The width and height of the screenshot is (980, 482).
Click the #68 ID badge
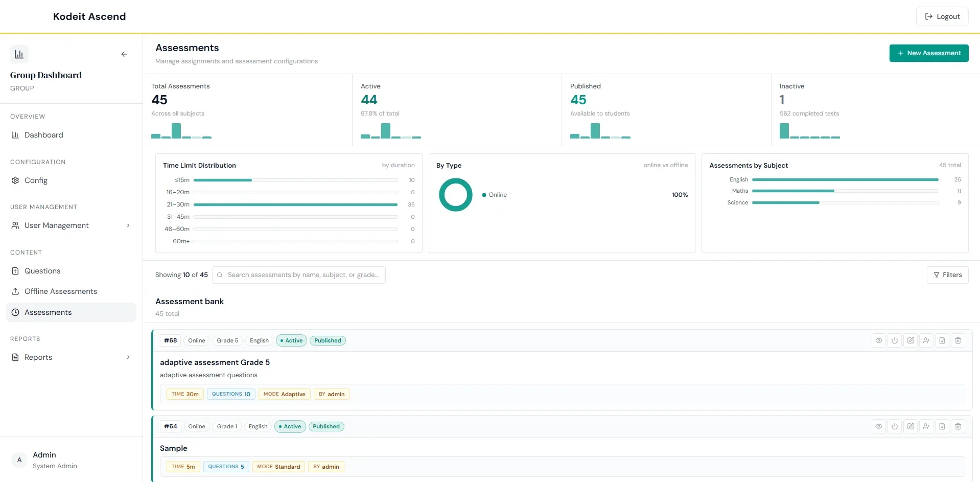point(171,340)
